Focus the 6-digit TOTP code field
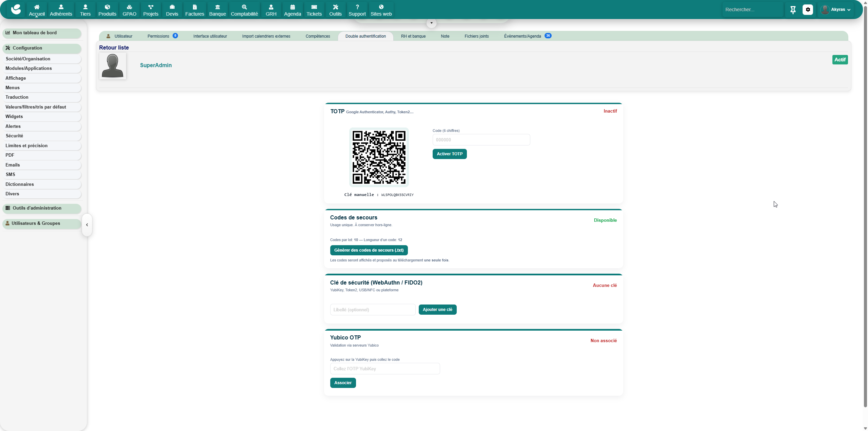 [481, 140]
